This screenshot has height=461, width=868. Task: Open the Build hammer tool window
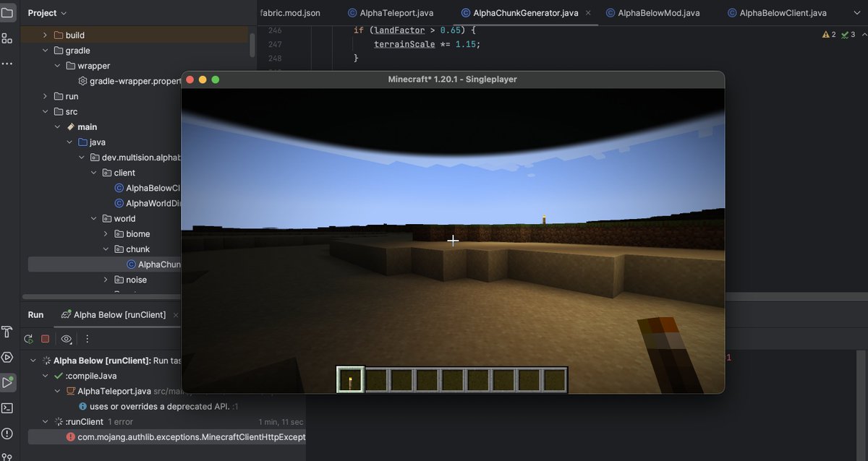tap(7, 332)
